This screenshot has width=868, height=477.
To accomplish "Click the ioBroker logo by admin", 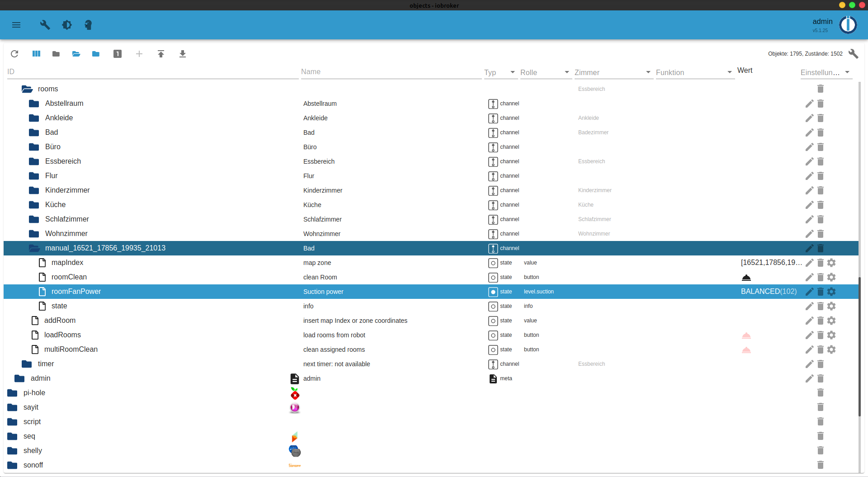I will click(848, 25).
